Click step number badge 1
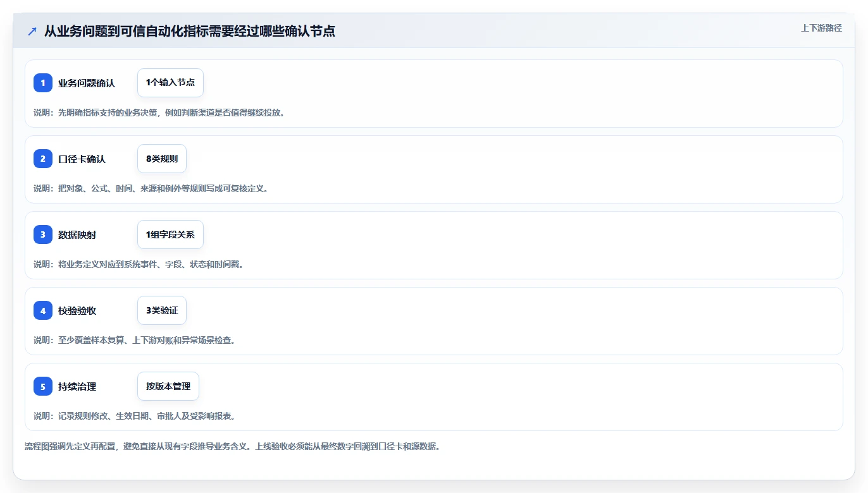This screenshot has width=868, height=493. tap(43, 83)
